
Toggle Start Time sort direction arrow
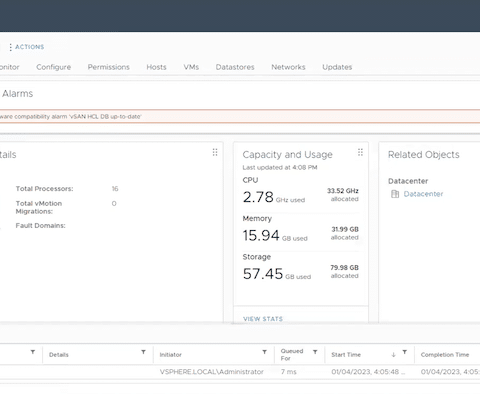[394, 355]
